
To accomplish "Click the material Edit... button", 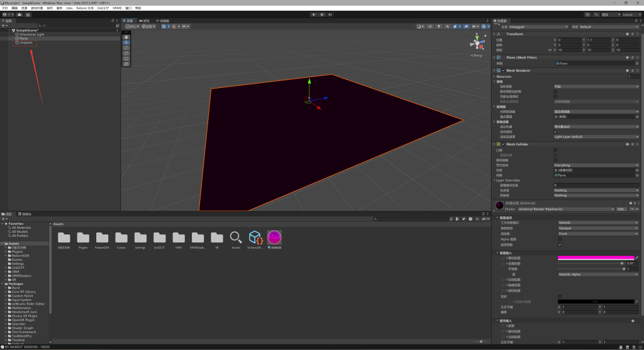I will (x=621, y=209).
